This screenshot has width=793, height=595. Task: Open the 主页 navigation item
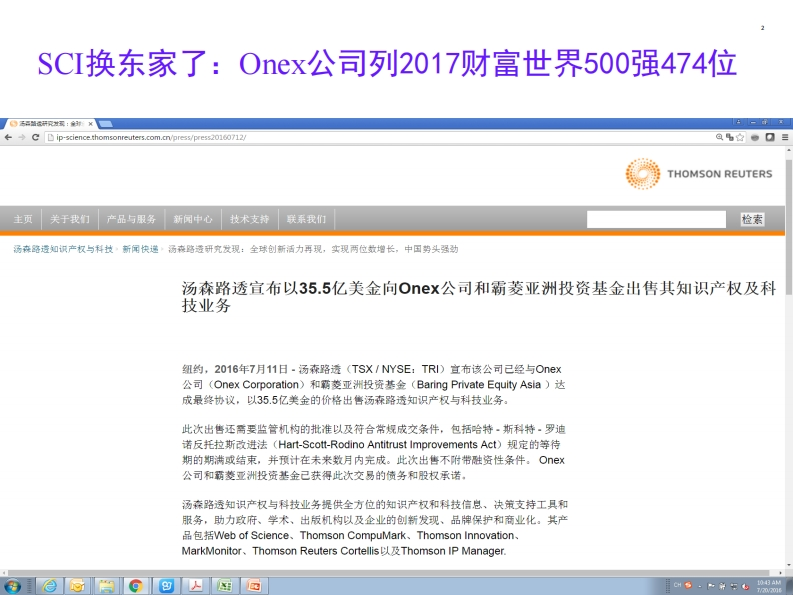23,219
